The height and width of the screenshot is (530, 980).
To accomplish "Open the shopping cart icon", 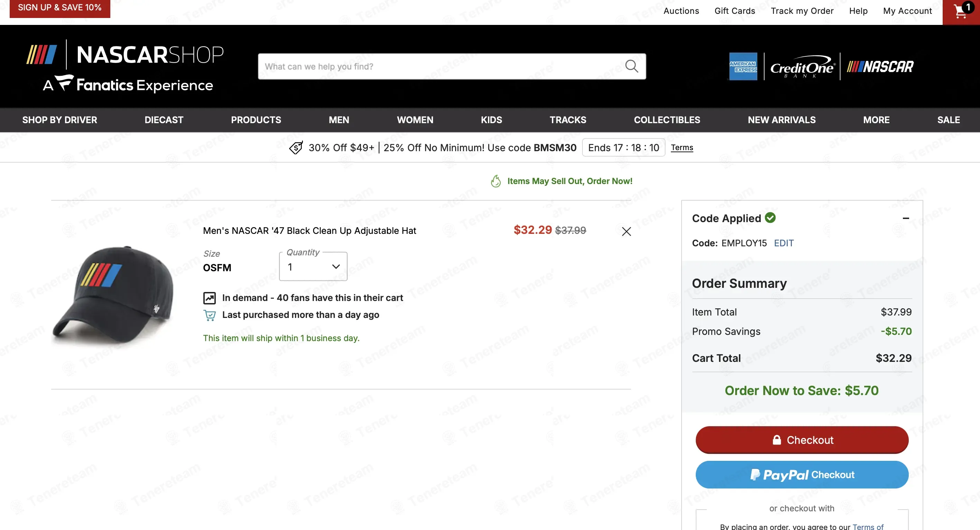I will pyautogui.click(x=961, y=11).
